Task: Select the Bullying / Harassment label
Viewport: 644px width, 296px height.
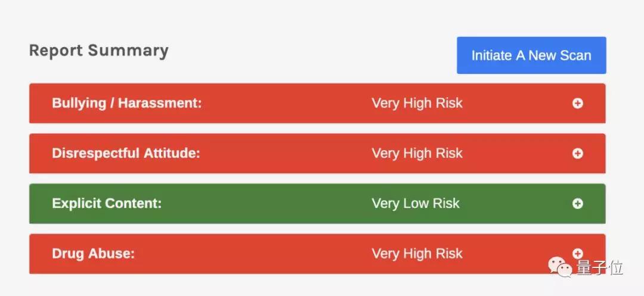Action: [127, 104]
